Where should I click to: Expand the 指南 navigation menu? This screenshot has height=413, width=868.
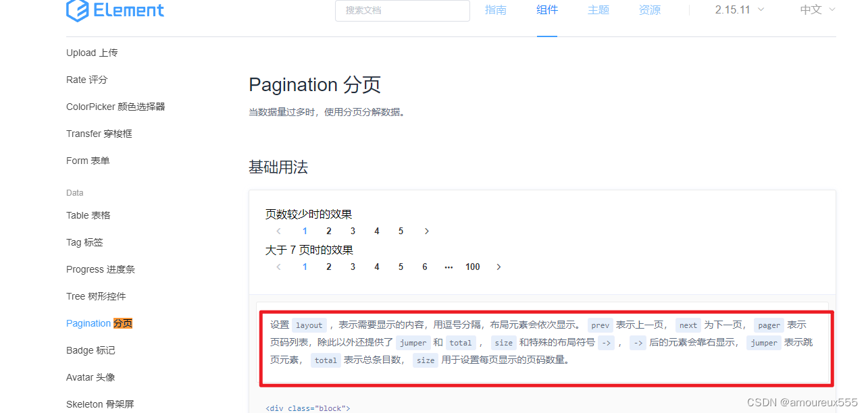click(x=496, y=10)
